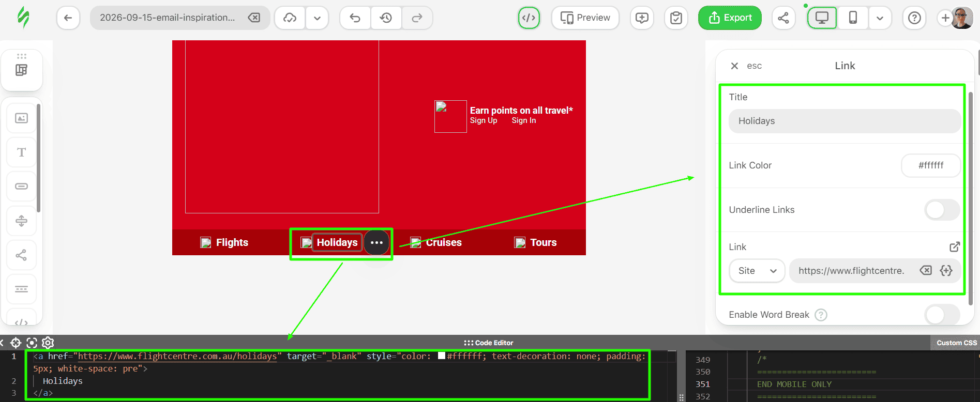The width and height of the screenshot is (980, 402).
Task: Open the three-dot menu beside Holidays
Action: pyautogui.click(x=376, y=242)
